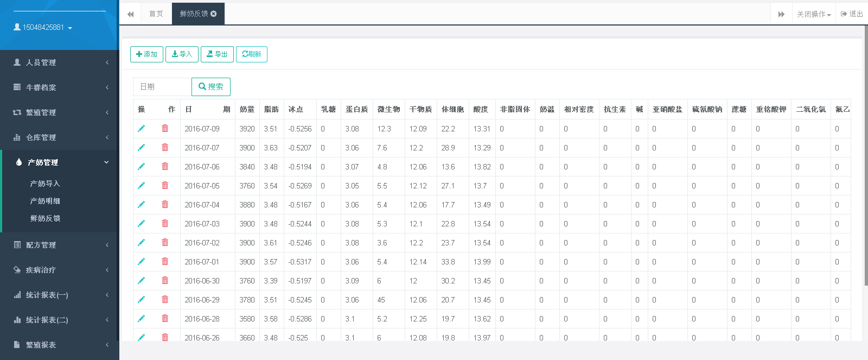The image size is (868, 360).
Task: Open the 产奶明细 submenu item
Action: [45, 201]
